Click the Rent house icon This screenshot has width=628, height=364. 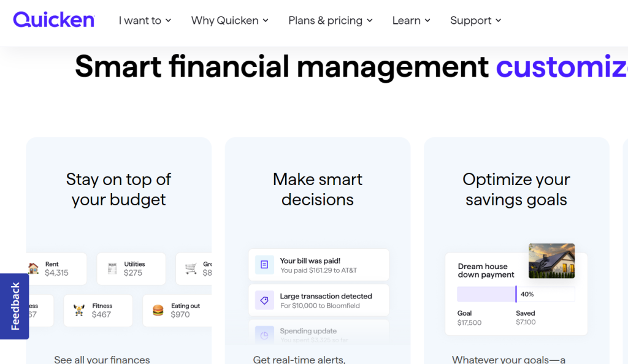pyautogui.click(x=33, y=268)
